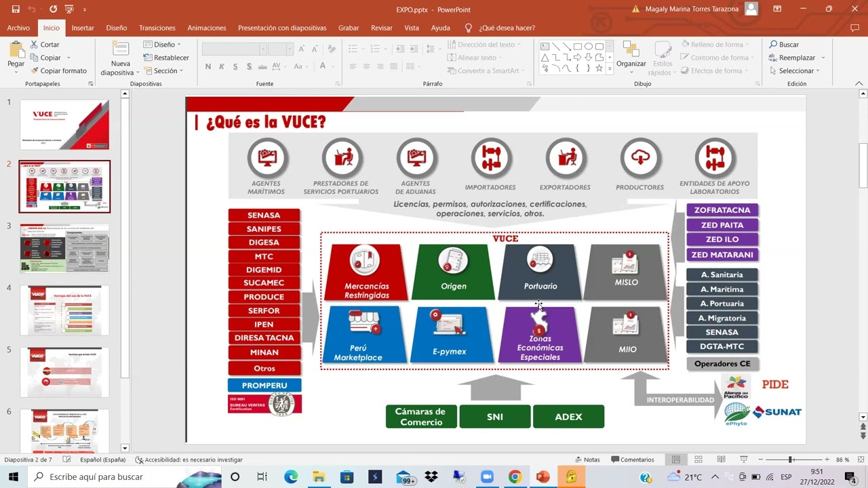Open Google Chrome from the taskbar
The height and width of the screenshot is (488, 868).
[515, 477]
